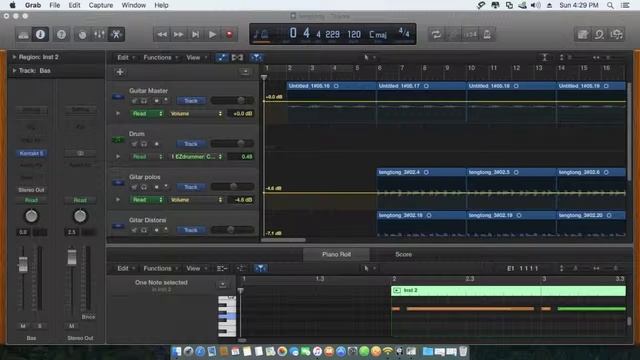Toggle the Count-in button
The image size is (640, 360).
coord(471,35)
